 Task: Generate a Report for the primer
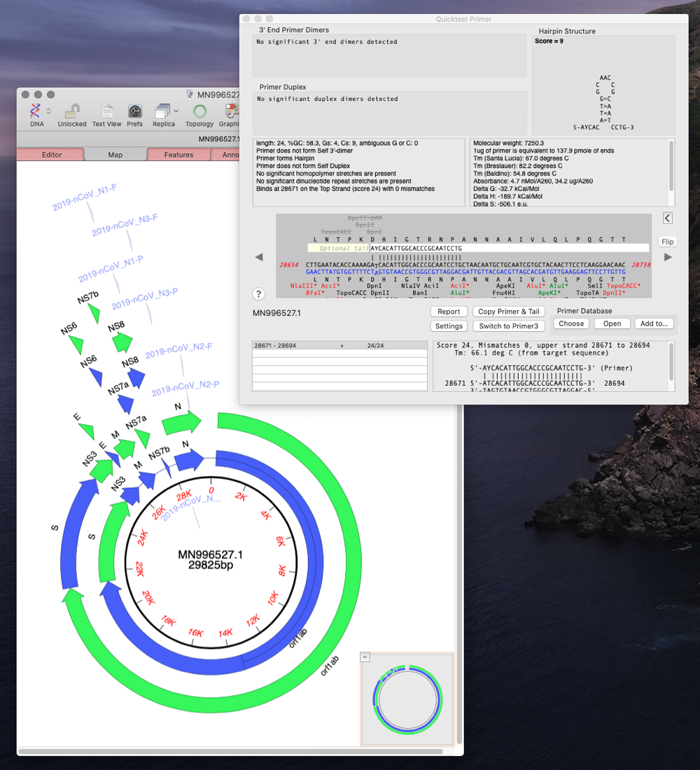coord(449,311)
